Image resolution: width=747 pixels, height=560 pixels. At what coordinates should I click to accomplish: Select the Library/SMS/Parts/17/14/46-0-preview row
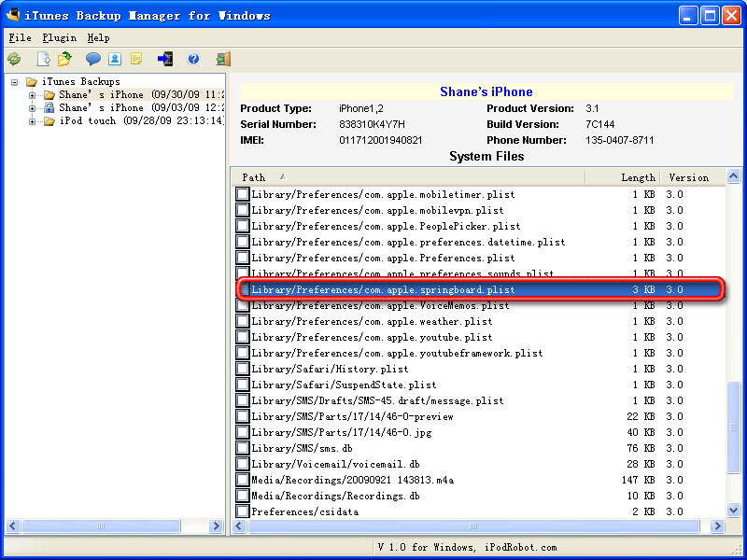pos(480,416)
